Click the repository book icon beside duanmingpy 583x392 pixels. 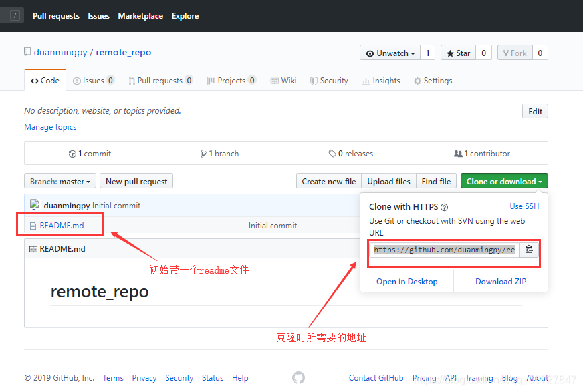pos(27,52)
